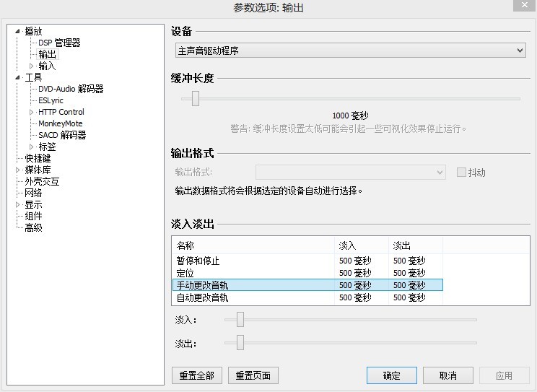
Task: Select the 播放 tree item
Action: pyautogui.click(x=33, y=31)
